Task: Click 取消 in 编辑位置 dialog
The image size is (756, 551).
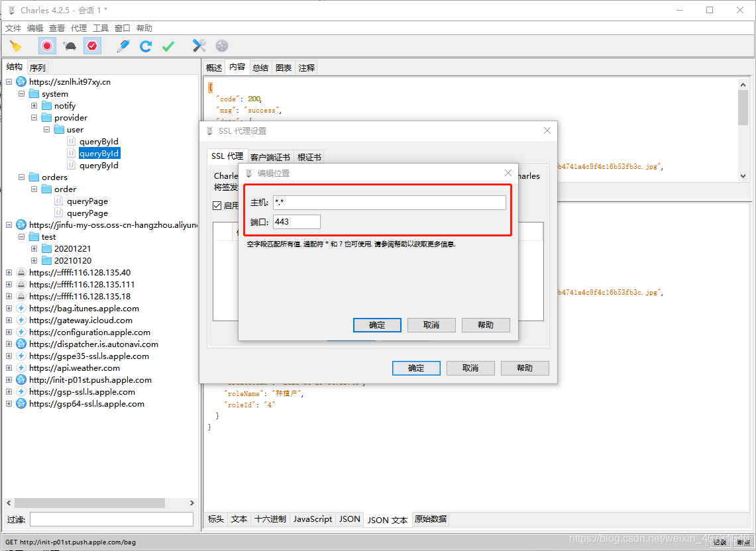Action: [431, 325]
